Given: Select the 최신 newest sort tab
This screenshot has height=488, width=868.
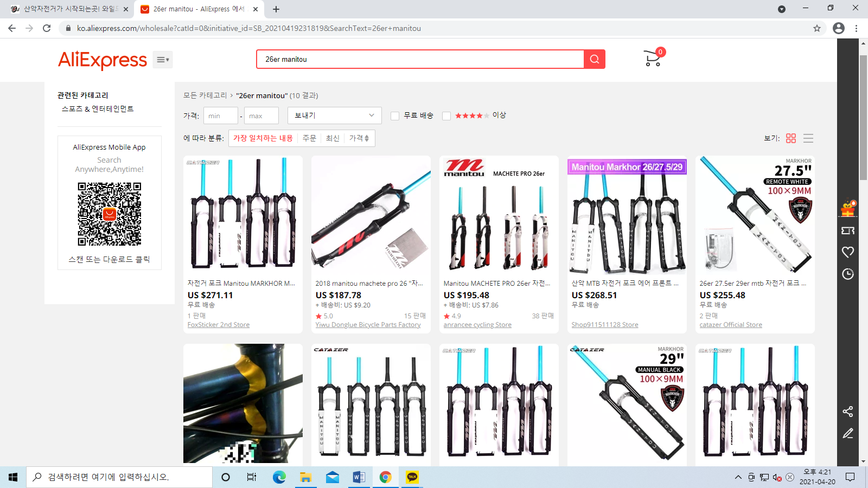Looking at the screenshot, I should coord(333,138).
